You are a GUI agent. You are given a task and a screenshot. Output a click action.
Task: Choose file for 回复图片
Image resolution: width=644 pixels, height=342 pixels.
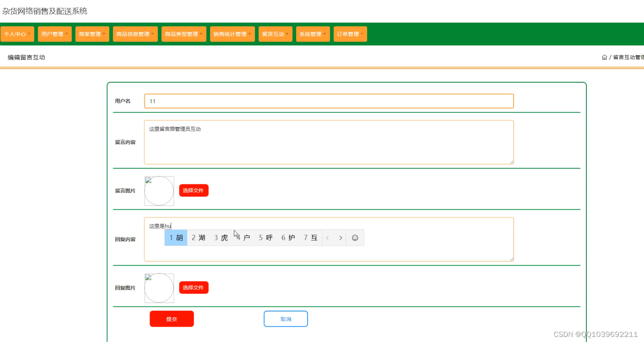pyautogui.click(x=194, y=288)
